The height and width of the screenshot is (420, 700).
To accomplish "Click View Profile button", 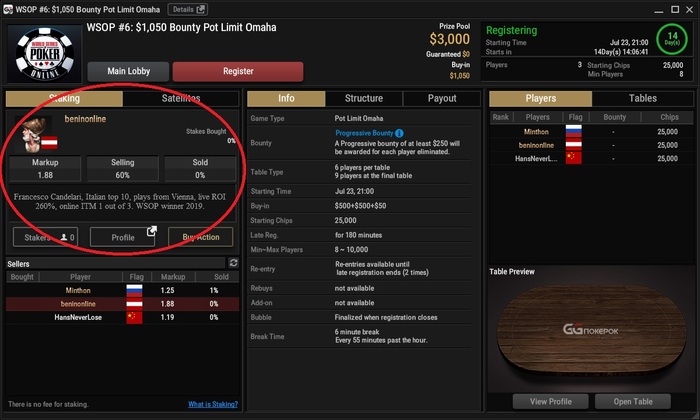I will coord(550,401).
